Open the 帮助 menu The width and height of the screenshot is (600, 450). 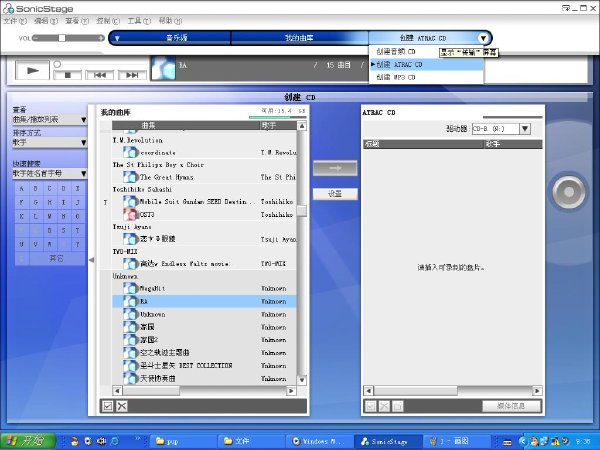(x=170, y=21)
